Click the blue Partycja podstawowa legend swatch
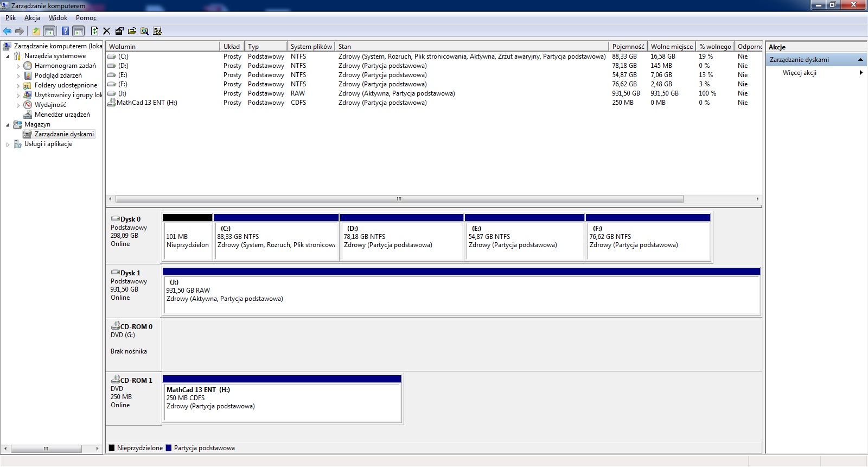Screen dimensions: 868x467 click(169, 448)
